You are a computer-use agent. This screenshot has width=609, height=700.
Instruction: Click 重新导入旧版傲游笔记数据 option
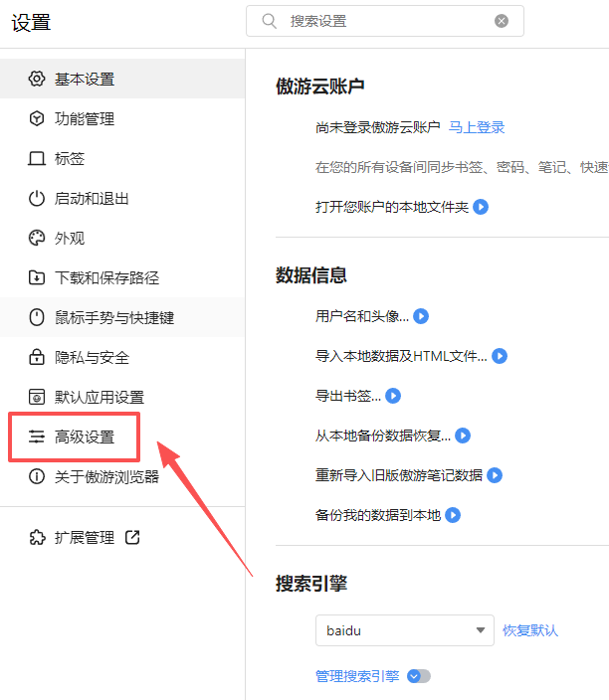pyautogui.click(x=399, y=475)
